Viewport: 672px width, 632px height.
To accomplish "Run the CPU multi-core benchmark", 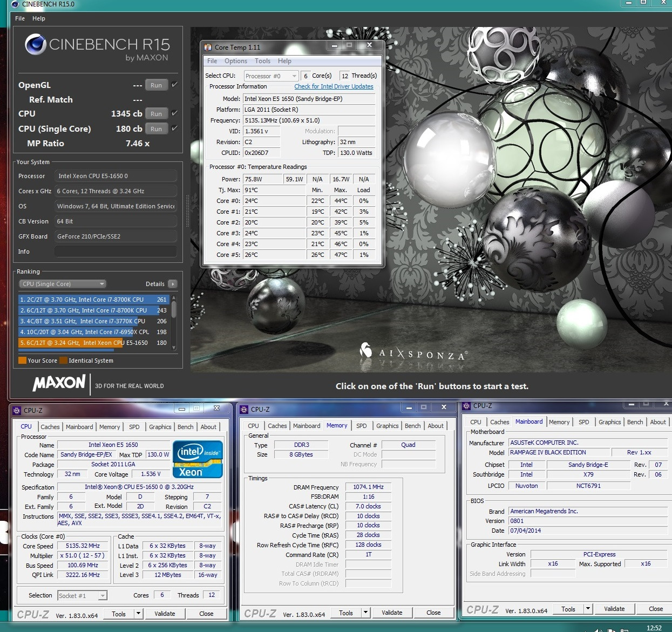I will pyautogui.click(x=156, y=114).
